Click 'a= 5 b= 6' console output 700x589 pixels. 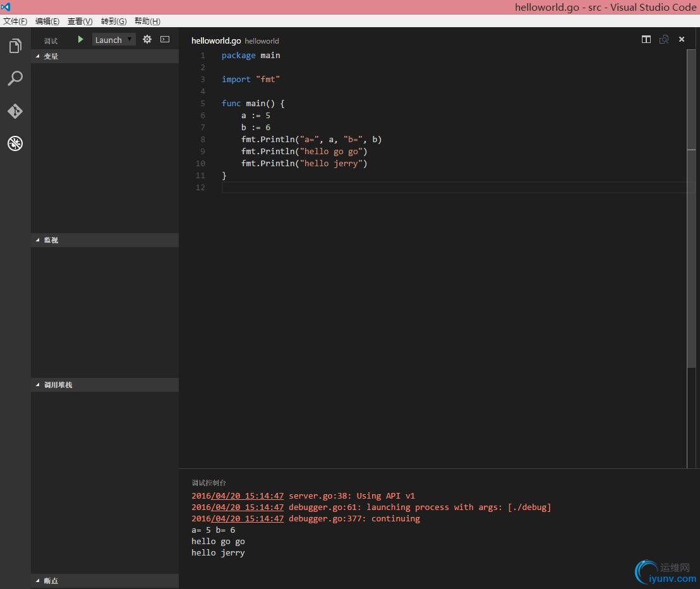(x=214, y=530)
